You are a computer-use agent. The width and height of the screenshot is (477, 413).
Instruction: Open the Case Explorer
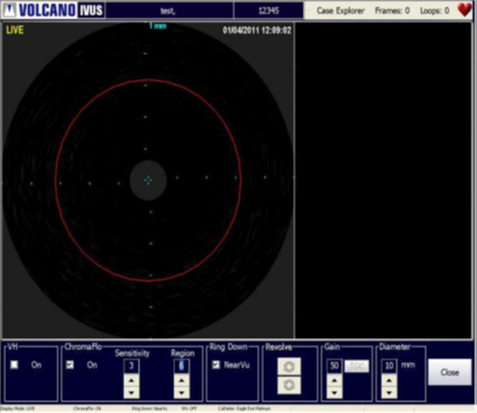[340, 11]
